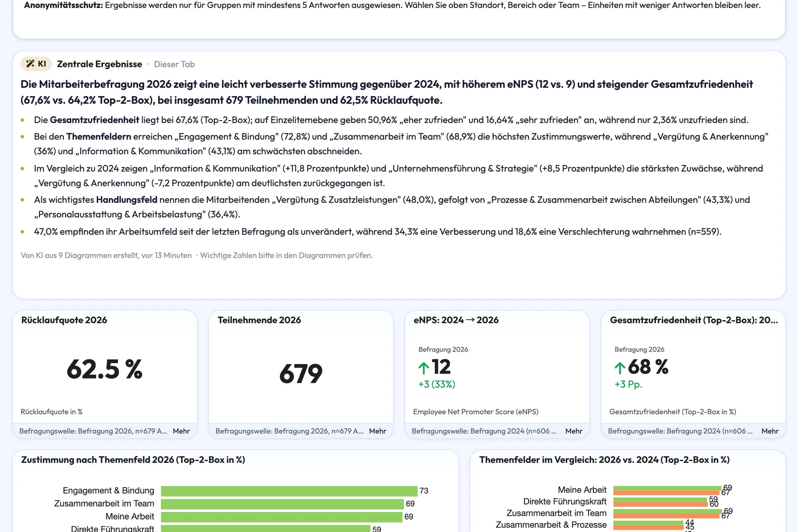Click the Zusammenarbeit im Team bar in Zustimmung chart

[x=282, y=504]
